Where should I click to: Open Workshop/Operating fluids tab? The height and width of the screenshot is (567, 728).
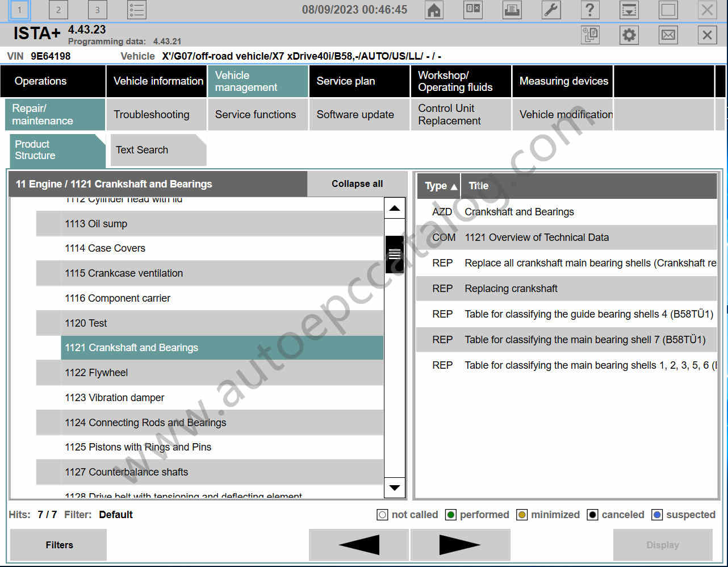pos(461,81)
